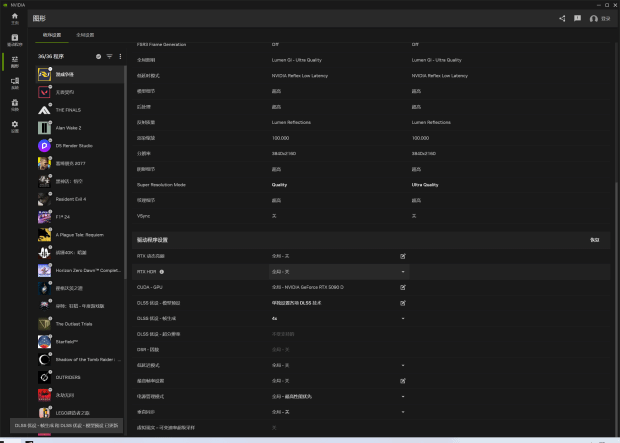Open the Drivers section in the sidebar
Image resolution: width=620 pixels, height=443 pixels.
[x=15, y=40]
